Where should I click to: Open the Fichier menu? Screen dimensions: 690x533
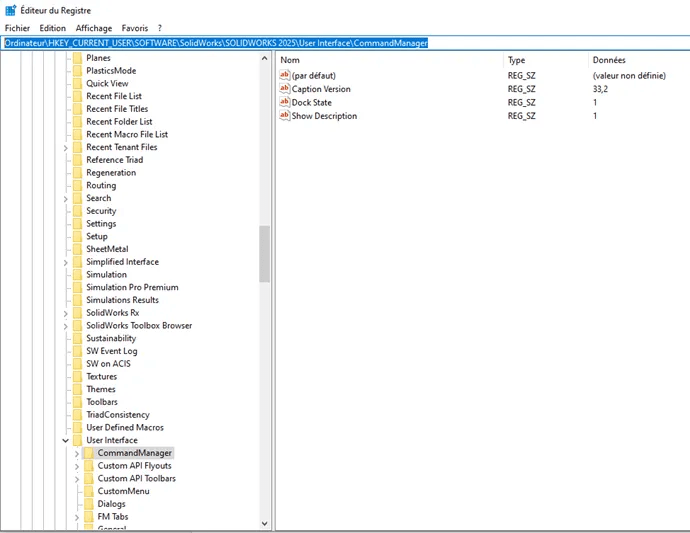(x=17, y=28)
